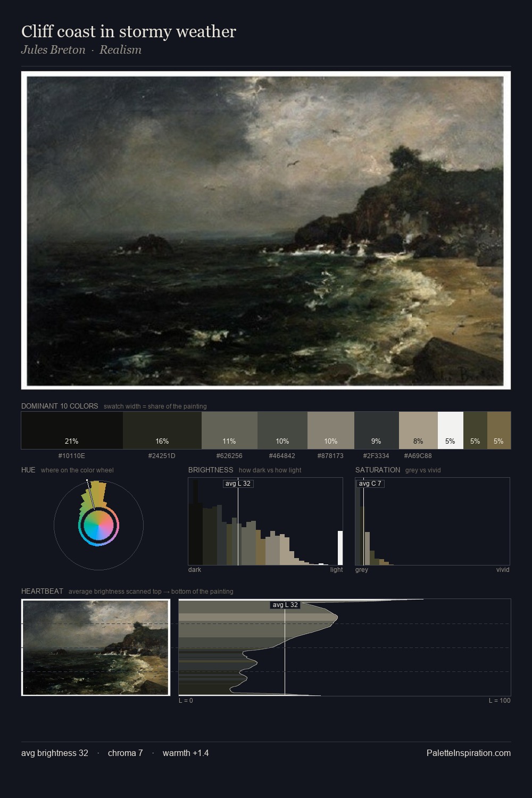Screen dimensions: 532x798
Task: Select the 8% beige swatch
Action: coord(418,430)
